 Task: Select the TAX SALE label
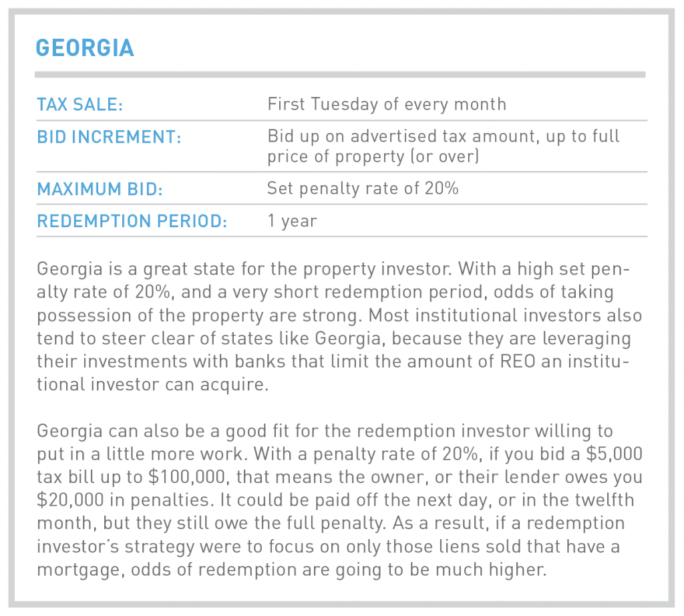click(80, 105)
